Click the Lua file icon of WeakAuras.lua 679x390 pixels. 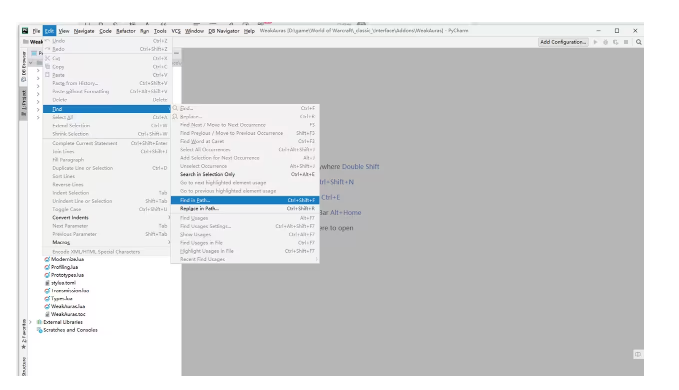click(47, 306)
